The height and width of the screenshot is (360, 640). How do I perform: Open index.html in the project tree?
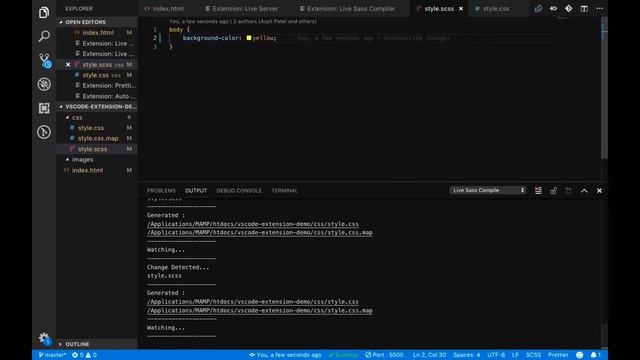click(97, 170)
